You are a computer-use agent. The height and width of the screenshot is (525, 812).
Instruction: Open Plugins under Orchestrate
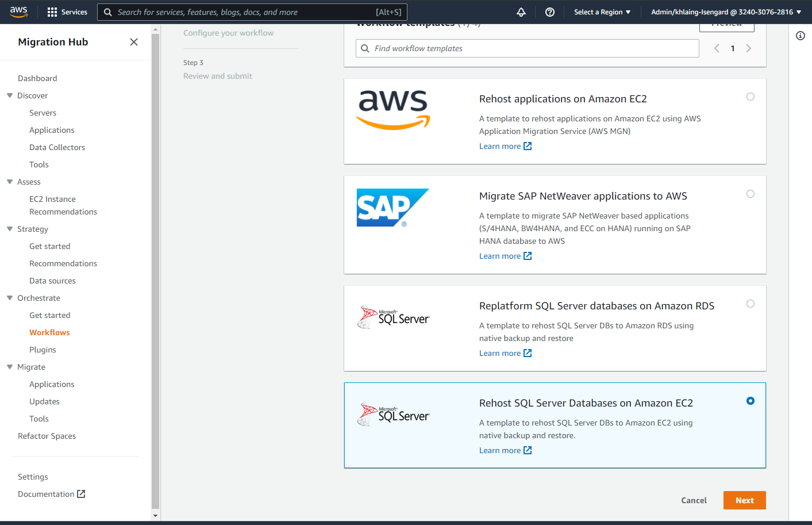tap(43, 350)
